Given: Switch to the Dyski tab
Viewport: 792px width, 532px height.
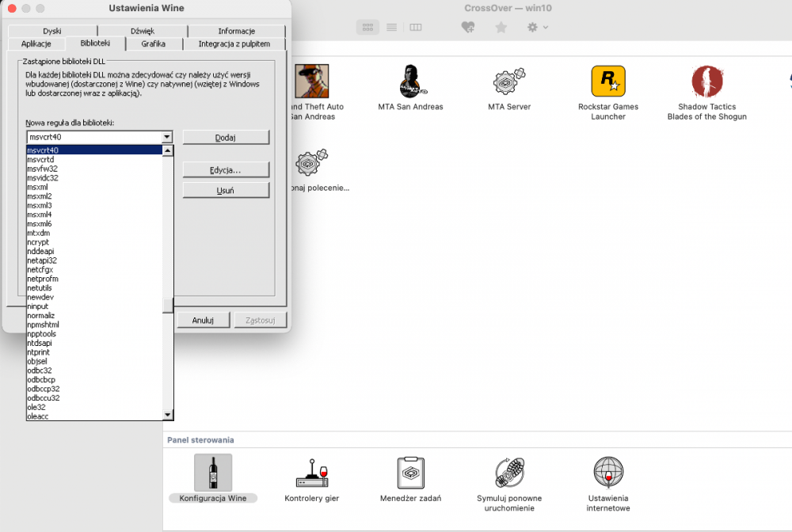Looking at the screenshot, I should [x=52, y=32].
